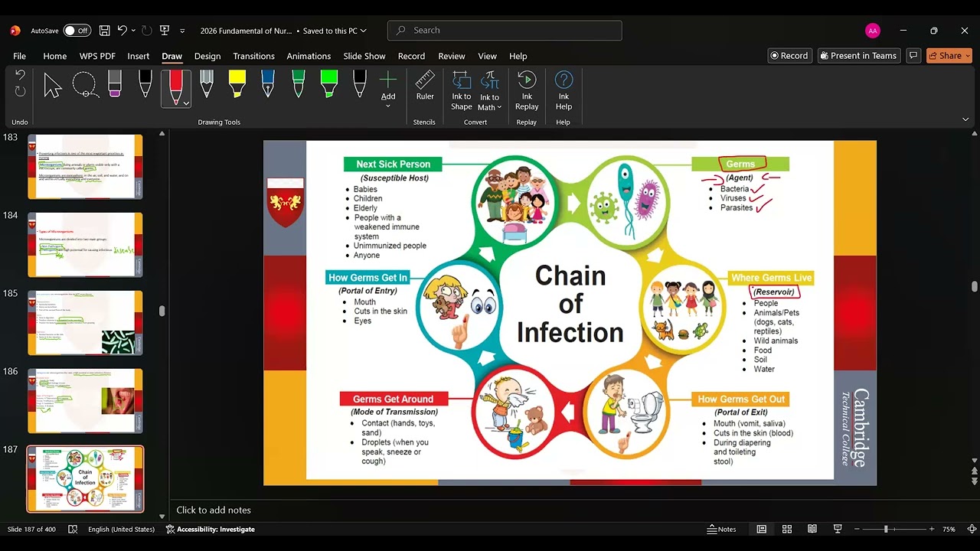Click Accessibility: Investigate in status bar
The width and height of the screenshot is (980, 551).
pyautogui.click(x=211, y=529)
